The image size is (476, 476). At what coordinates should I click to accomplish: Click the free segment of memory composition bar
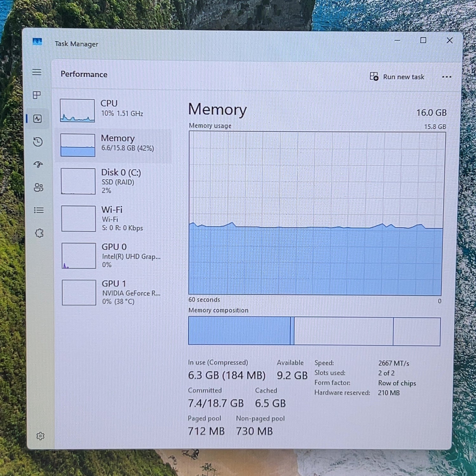coord(417,332)
